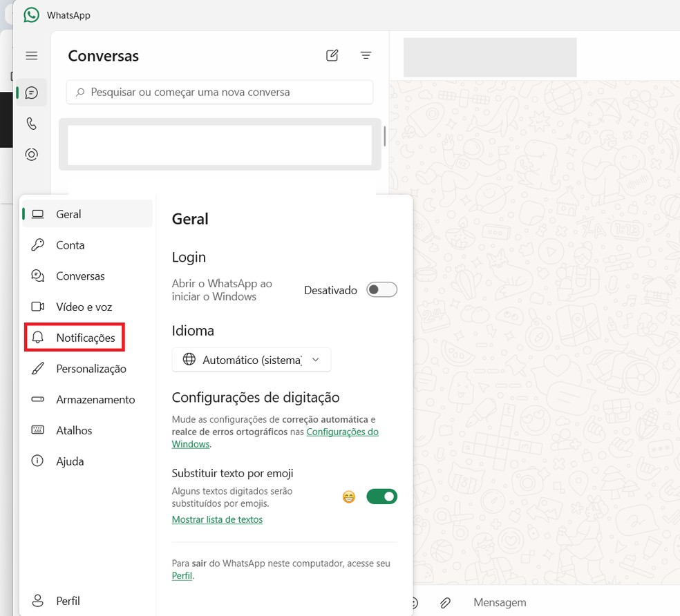
Task: Disable Substituir texto por emoji toggle
Action: point(381,497)
